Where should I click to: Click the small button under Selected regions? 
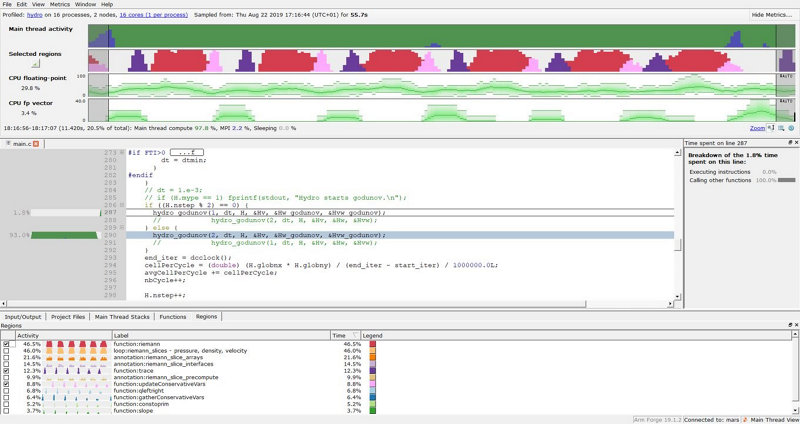pyautogui.click(x=35, y=64)
